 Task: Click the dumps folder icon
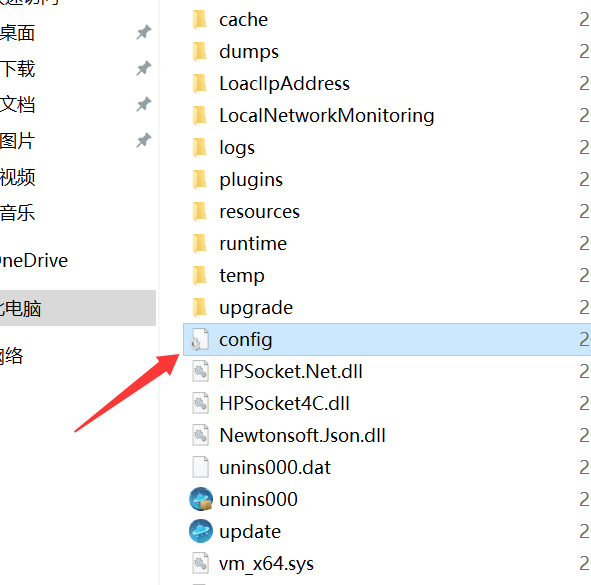click(x=199, y=51)
